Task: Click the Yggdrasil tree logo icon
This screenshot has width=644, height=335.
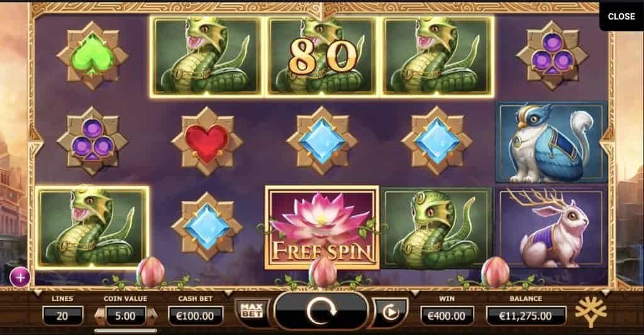Action: pyautogui.click(x=591, y=312)
